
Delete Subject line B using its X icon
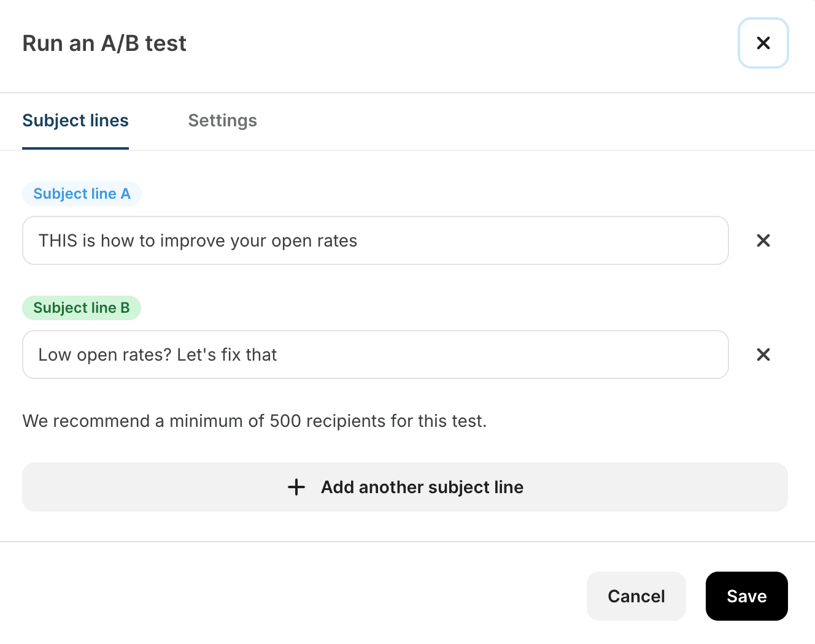point(763,355)
